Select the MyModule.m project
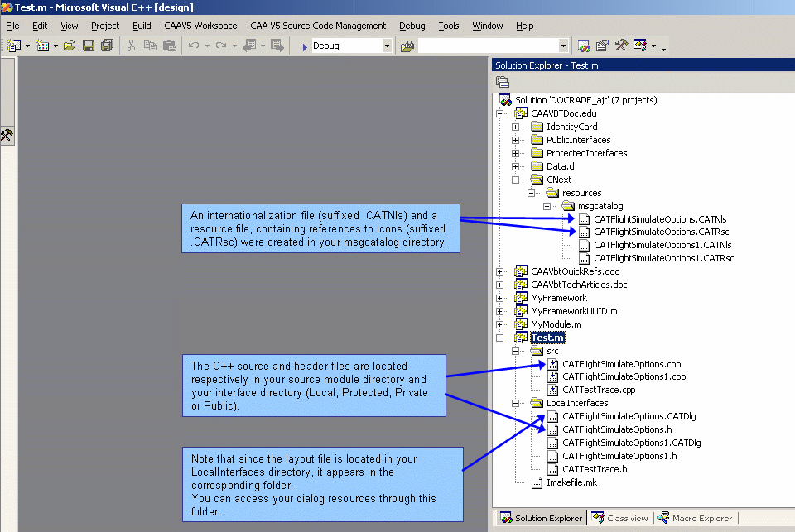The image size is (795, 532). (556, 324)
